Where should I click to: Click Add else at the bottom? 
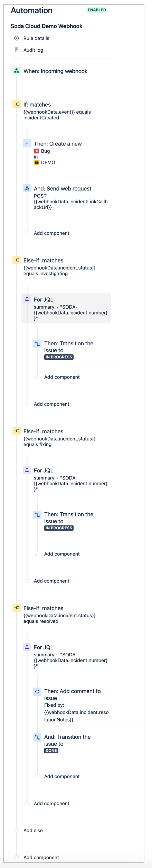click(33, 830)
